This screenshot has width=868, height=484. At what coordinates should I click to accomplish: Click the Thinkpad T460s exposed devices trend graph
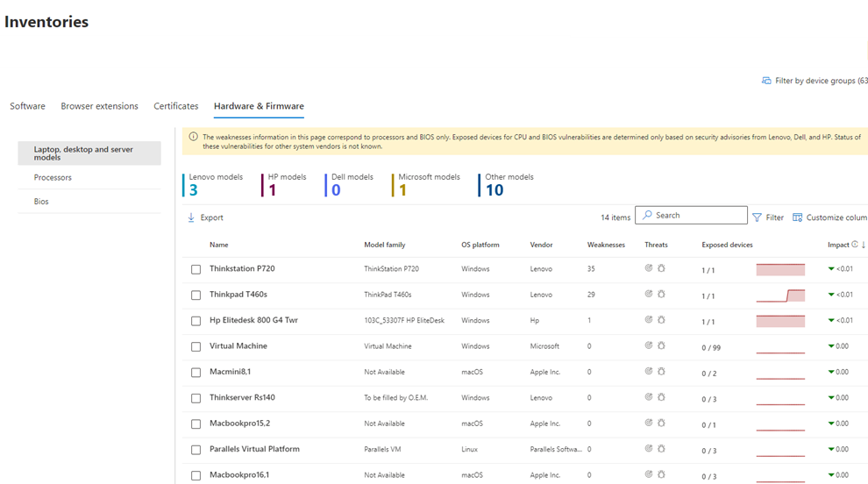pyautogui.click(x=780, y=295)
